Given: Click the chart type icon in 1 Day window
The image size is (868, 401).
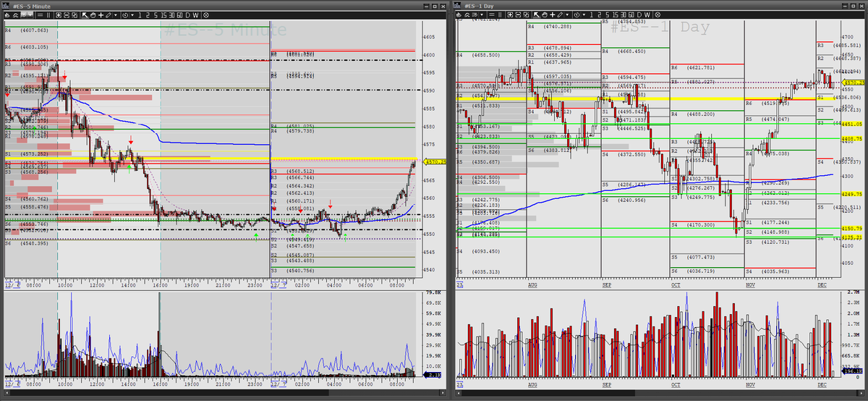Looking at the screenshot, I should (x=459, y=15).
